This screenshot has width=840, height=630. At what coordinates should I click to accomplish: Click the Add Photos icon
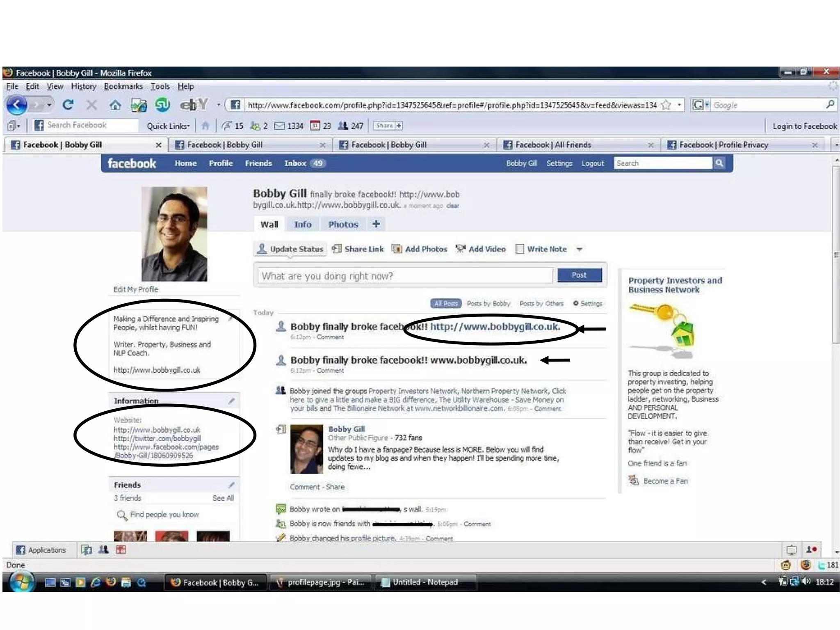[397, 249]
